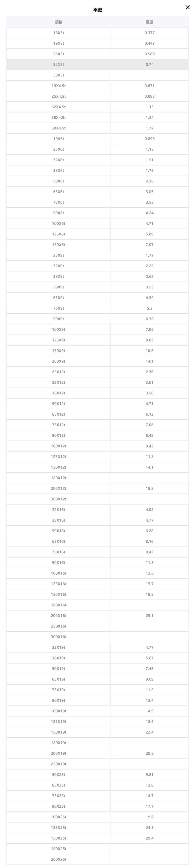The height and width of the screenshot is (868, 195).
Task: Click the 0.447 weight value
Action: [150, 43]
